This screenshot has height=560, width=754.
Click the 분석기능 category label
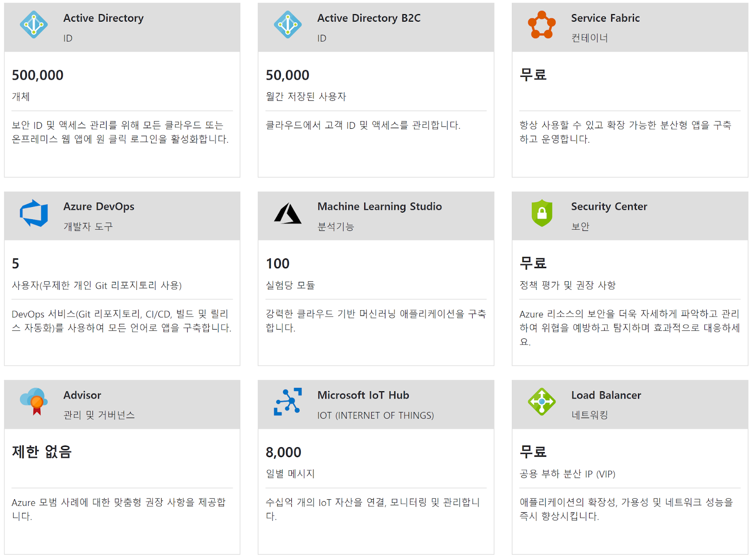[336, 226]
